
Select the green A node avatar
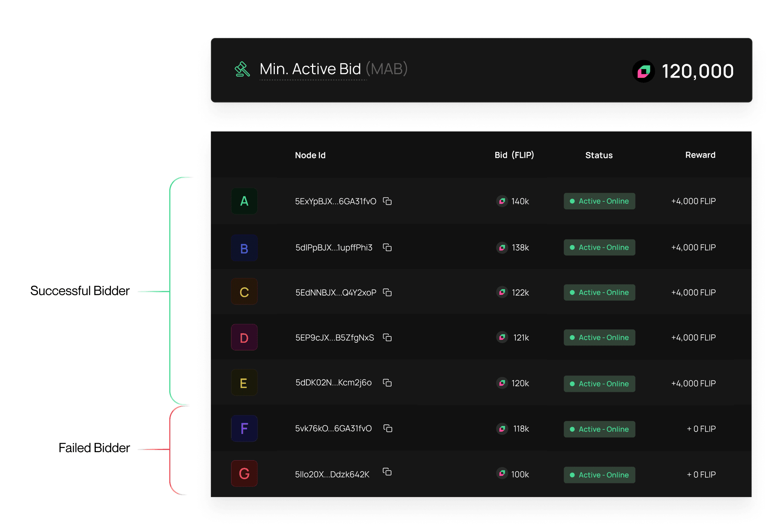pos(244,201)
